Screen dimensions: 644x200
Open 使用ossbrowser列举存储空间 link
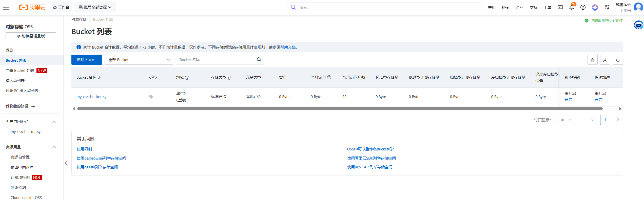pos(101,158)
